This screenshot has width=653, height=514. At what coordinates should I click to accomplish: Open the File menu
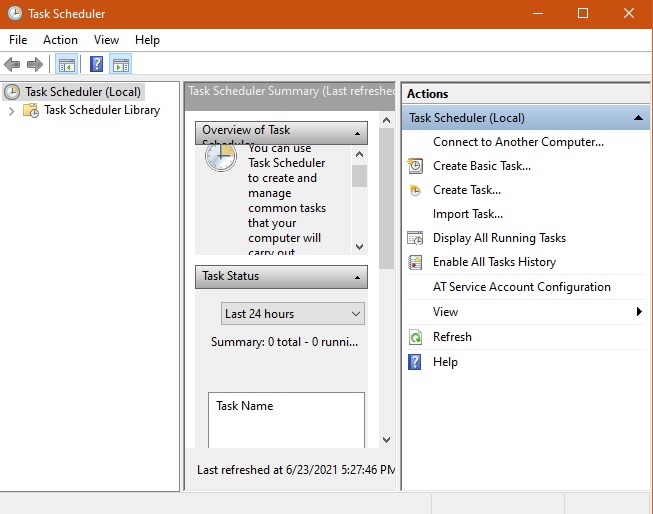[18, 40]
